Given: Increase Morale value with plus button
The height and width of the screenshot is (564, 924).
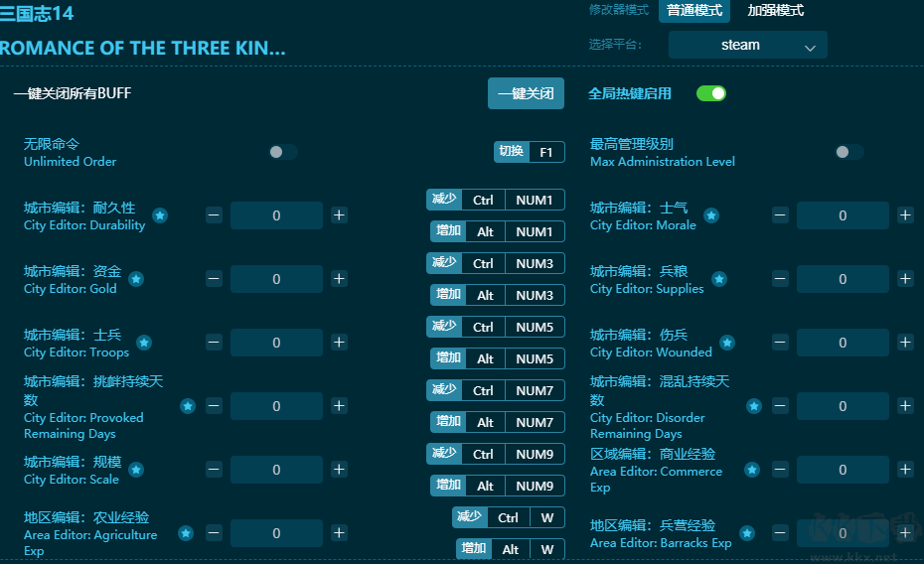Looking at the screenshot, I should (906, 215).
